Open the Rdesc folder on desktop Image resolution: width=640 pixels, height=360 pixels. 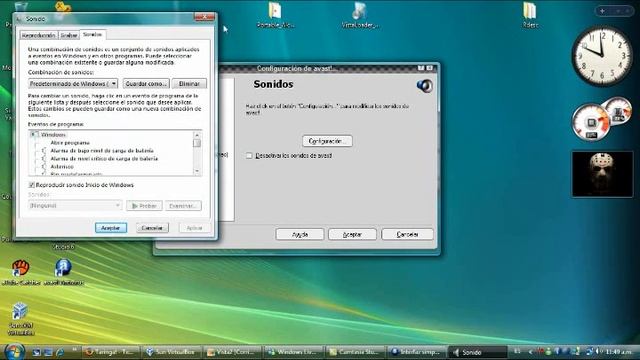[x=530, y=15]
